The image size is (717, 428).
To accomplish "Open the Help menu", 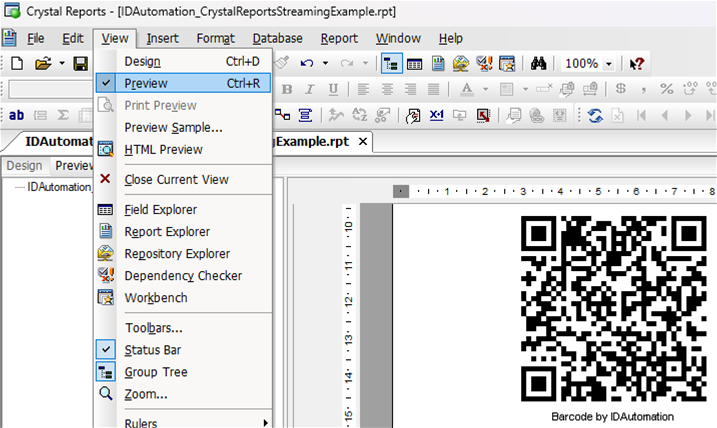I will [450, 39].
